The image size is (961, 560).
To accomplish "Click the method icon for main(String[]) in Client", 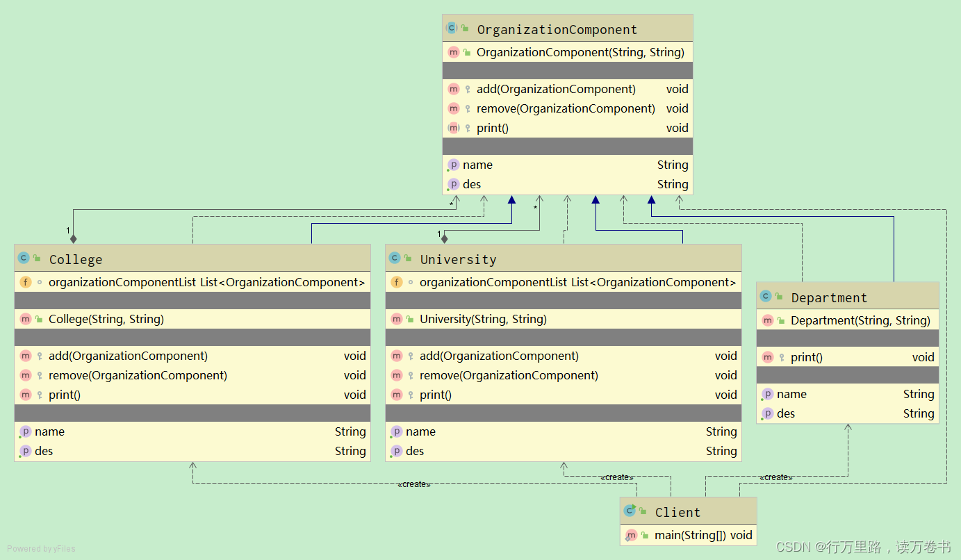I will pos(631,535).
